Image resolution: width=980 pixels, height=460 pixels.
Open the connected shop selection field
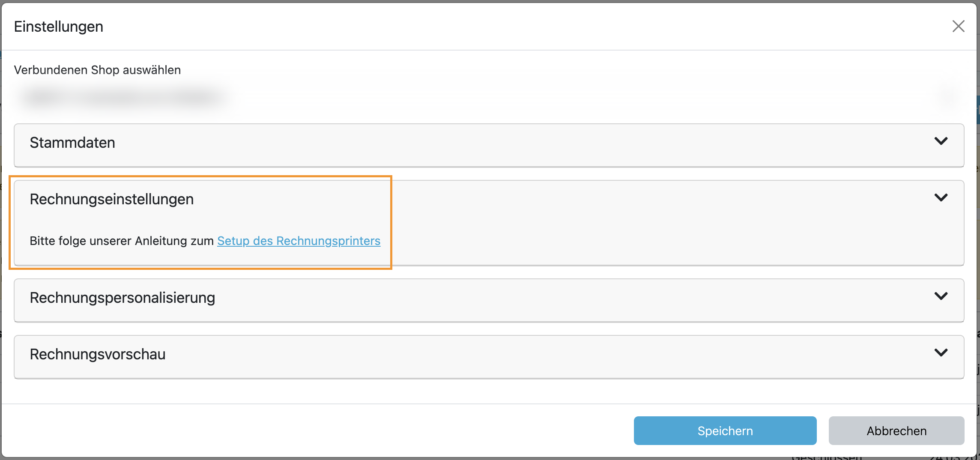tap(488, 97)
